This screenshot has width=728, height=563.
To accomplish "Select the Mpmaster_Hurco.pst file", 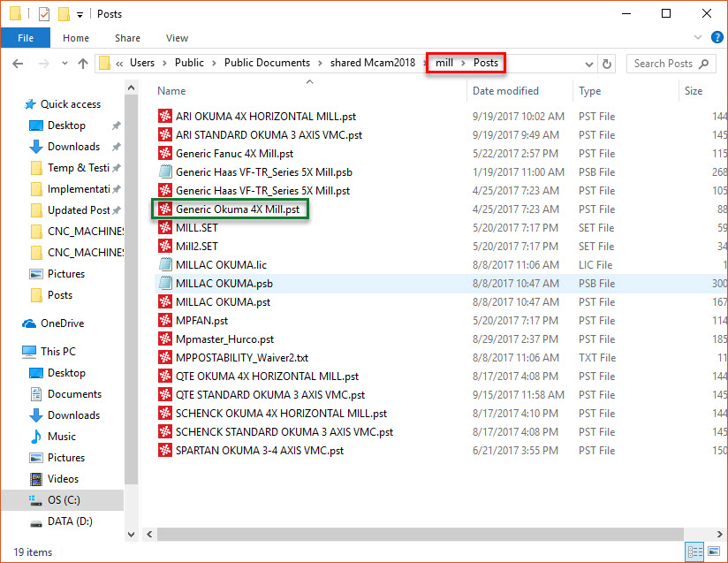I will coord(224,339).
